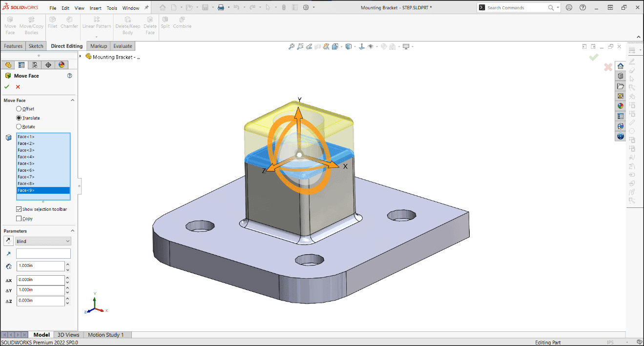
Task: Cancel Move Face with red X
Action: (x=18, y=87)
